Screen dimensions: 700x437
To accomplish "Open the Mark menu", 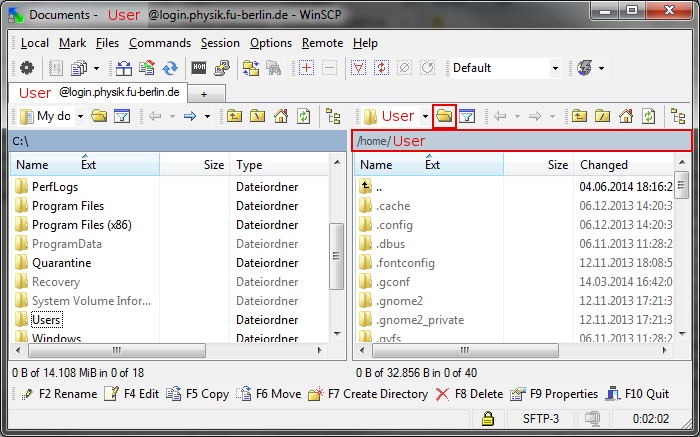I will tap(72, 43).
